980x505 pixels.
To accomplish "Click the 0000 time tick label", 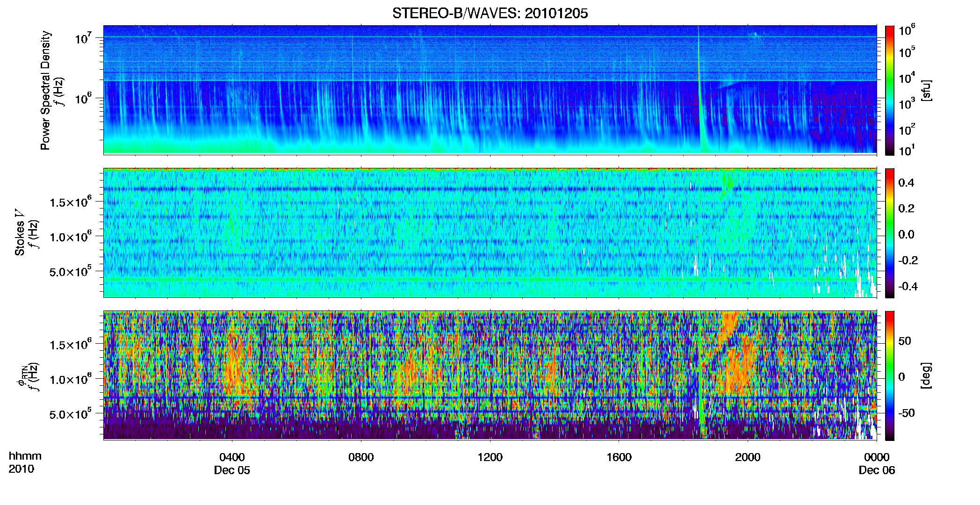I will (877, 457).
